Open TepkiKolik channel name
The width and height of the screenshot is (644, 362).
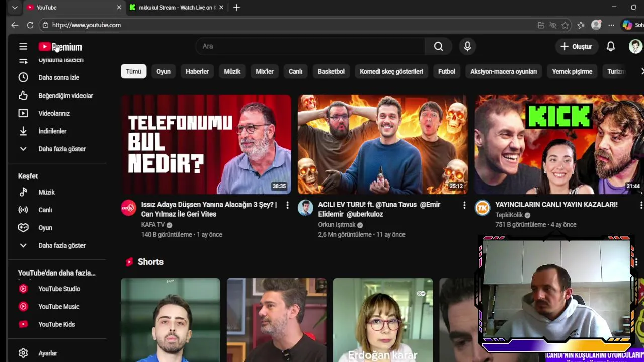509,215
